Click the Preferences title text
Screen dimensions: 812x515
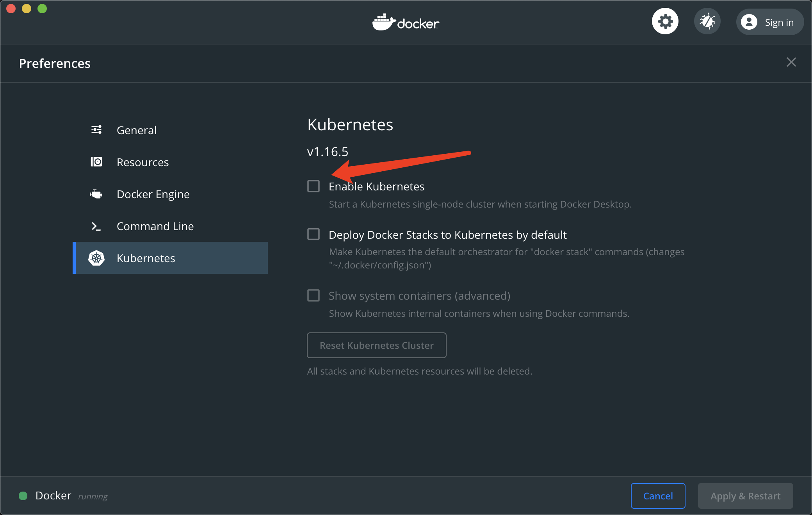pos(55,64)
